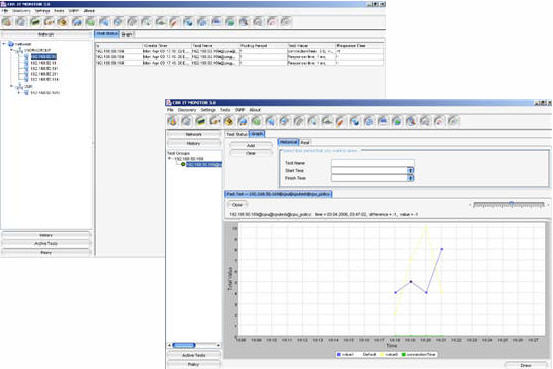Viewport: 553px width, 369px height.
Task: Click the green status dot beside selected test
Action: (183, 164)
